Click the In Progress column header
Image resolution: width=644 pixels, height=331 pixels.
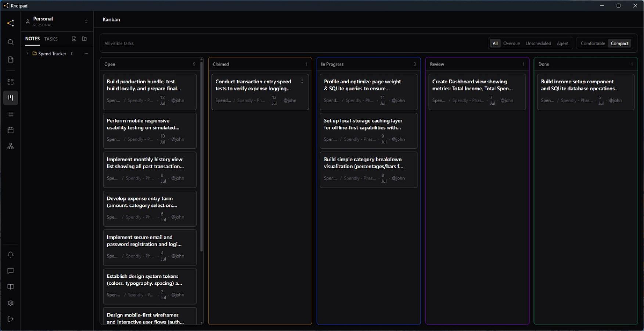coord(368,64)
